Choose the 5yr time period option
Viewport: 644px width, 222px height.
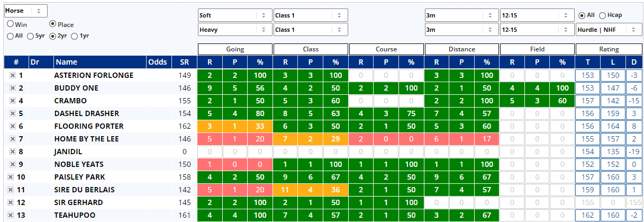point(30,36)
